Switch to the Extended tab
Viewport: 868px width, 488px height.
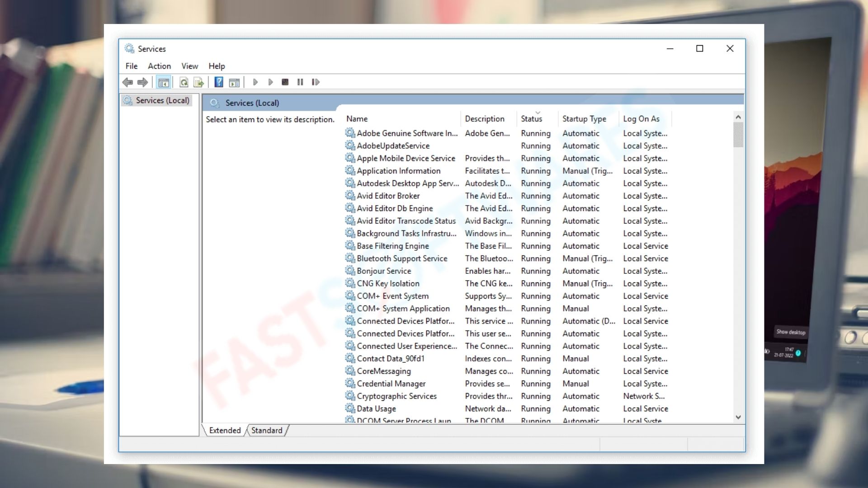[225, 431]
